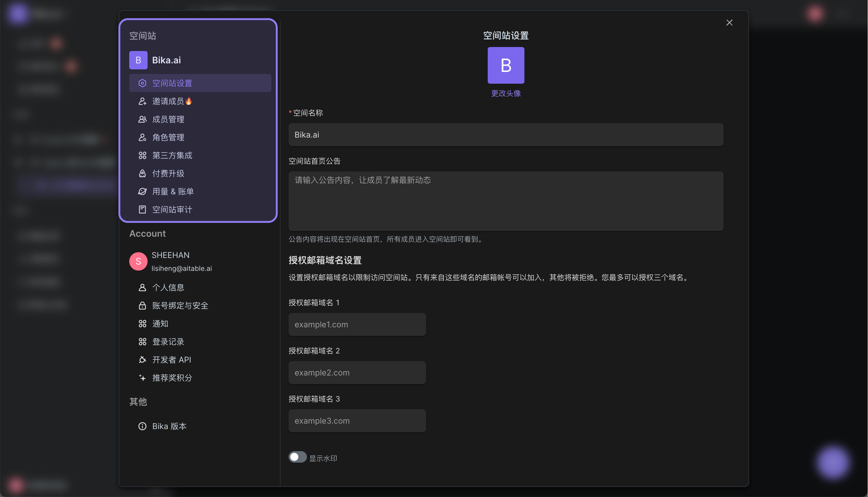Open 第三方集成 section
This screenshot has width=868, height=497.
(x=200, y=155)
